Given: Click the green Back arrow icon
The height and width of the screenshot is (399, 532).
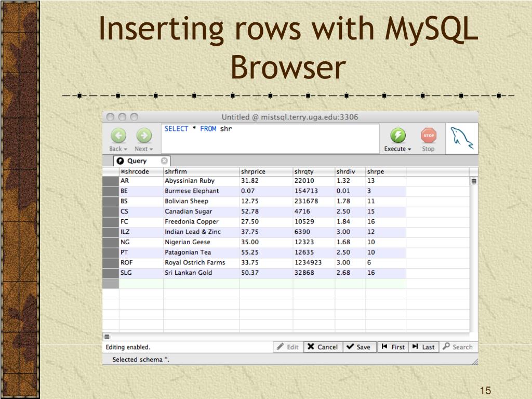Looking at the screenshot, I should point(118,136).
